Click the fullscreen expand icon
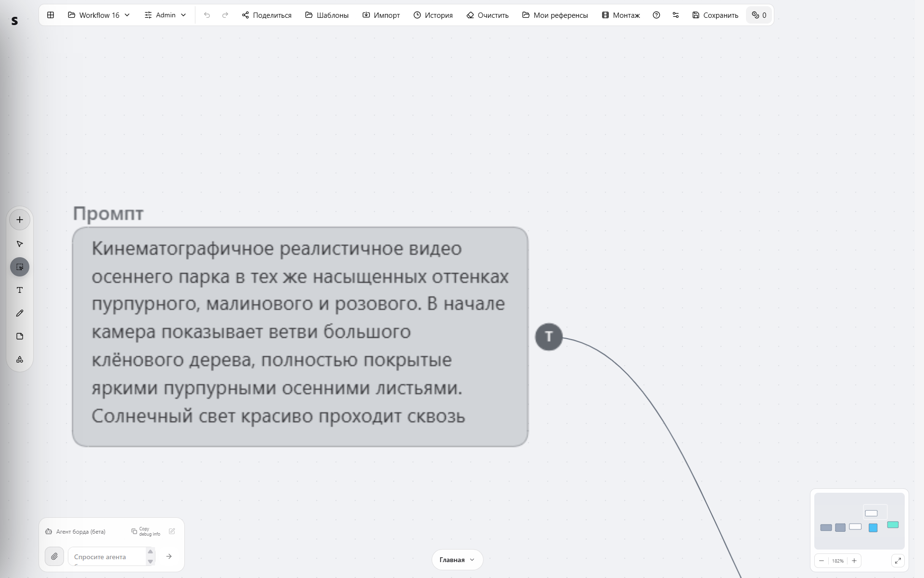 tap(898, 561)
